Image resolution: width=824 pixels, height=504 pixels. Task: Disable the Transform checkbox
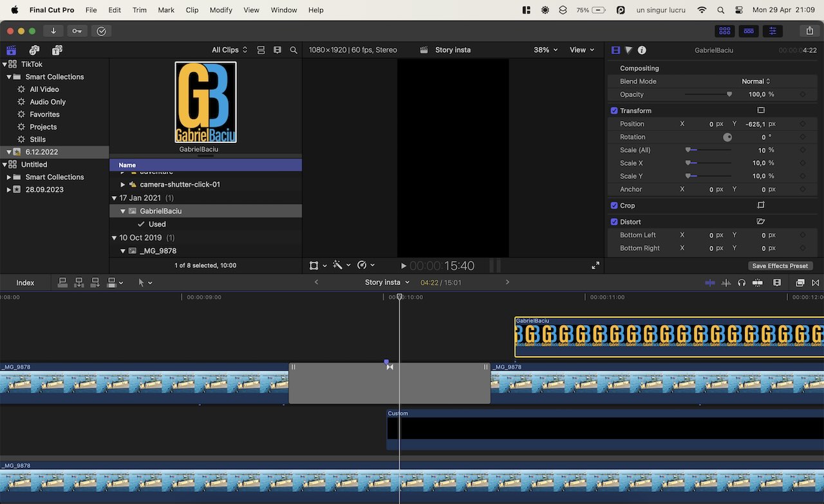pyautogui.click(x=614, y=111)
